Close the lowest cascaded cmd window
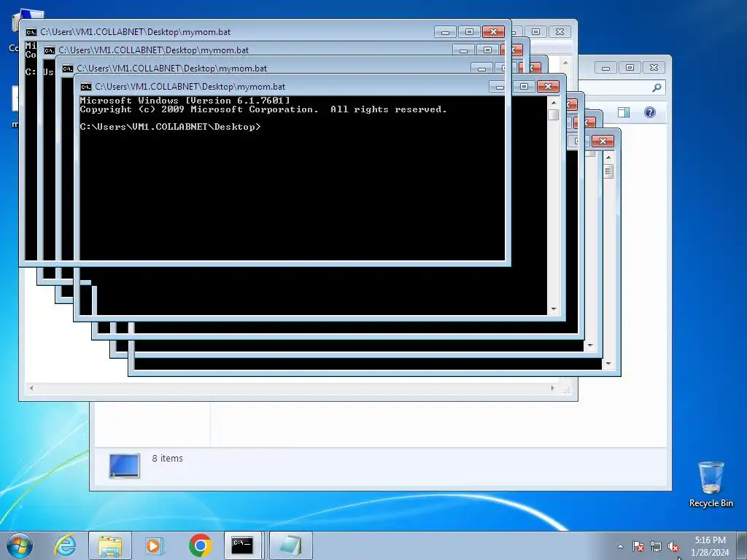 (x=603, y=141)
